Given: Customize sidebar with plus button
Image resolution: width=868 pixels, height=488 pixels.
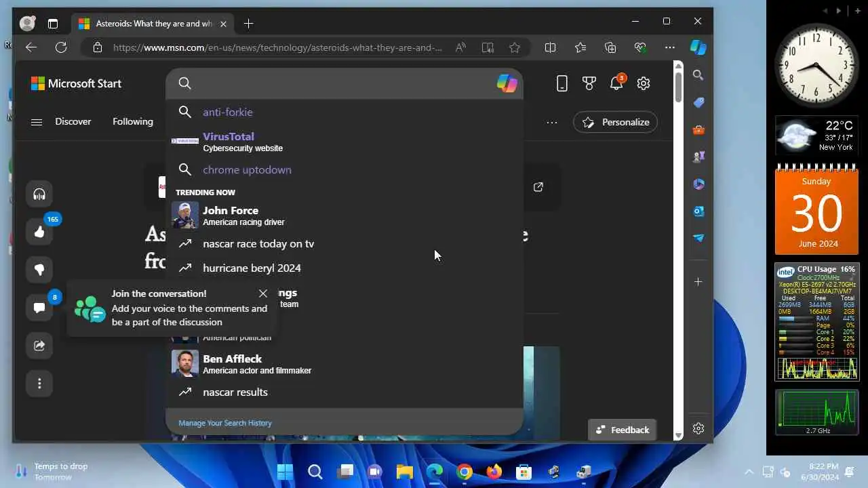Looking at the screenshot, I should pyautogui.click(x=698, y=281).
